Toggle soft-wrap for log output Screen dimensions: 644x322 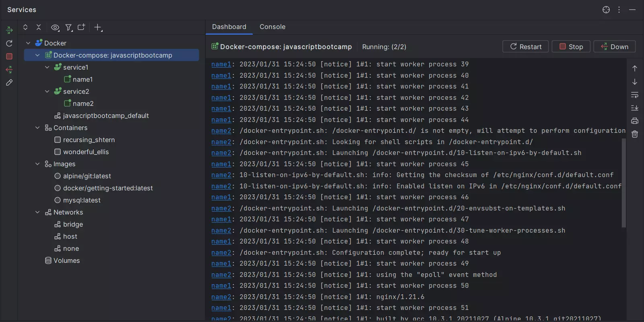(x=635, y=95)
